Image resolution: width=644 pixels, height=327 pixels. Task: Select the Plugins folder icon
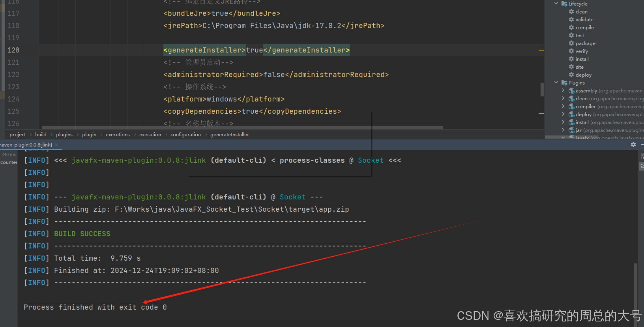coord(564,83)
